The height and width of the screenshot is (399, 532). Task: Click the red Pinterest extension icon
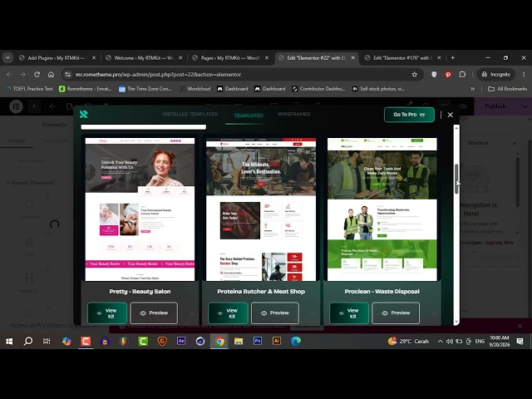pos(448,74)
